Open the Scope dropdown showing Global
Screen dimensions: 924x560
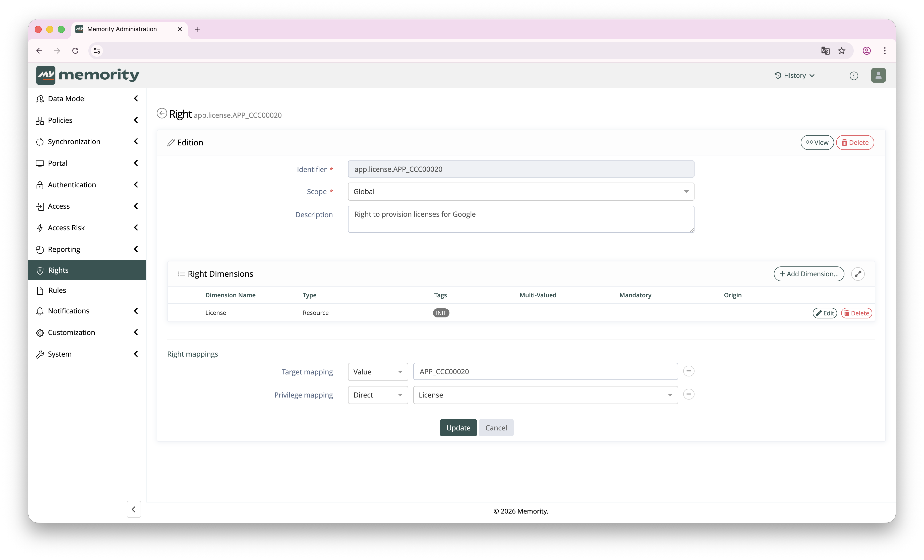pos(521,192)
